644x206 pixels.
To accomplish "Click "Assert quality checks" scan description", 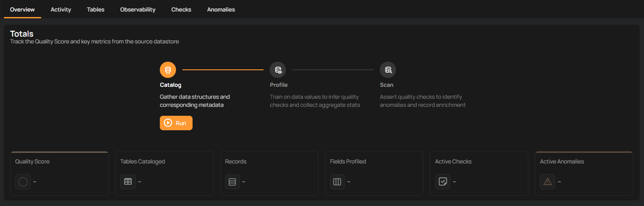I will (423, 101).
